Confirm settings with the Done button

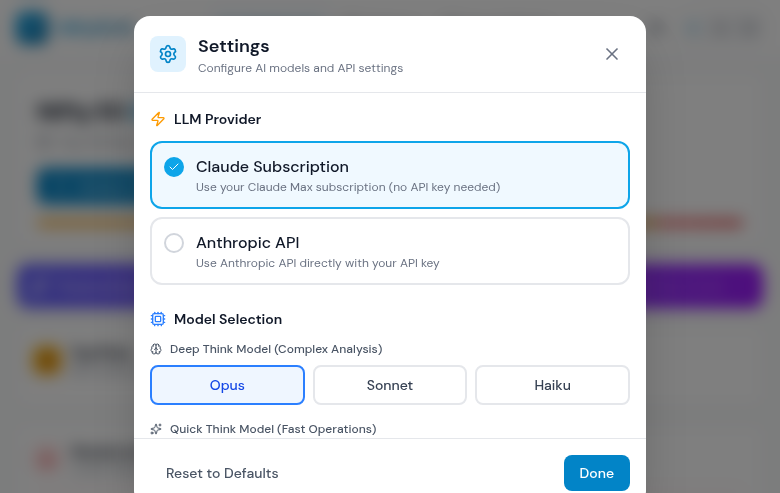click(596, 473)
